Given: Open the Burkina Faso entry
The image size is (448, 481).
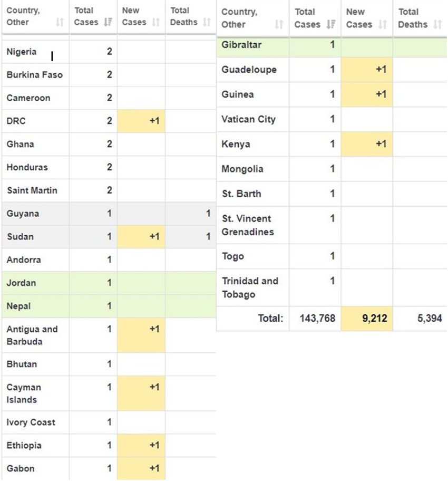Looking at the screenshot, I should [x=34, y=75].
